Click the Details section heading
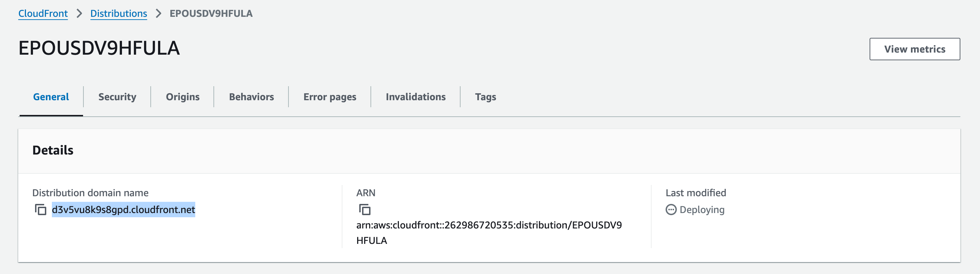980x274 pixels. pos(53,150)
